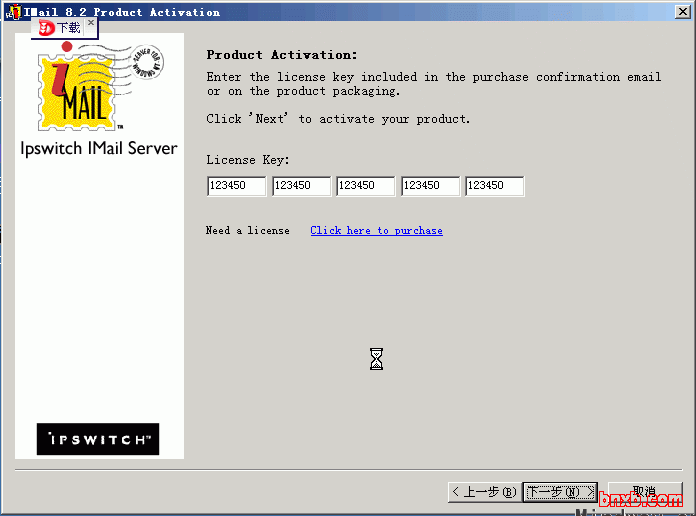Click the fifth License Key field
This screenshot has width=696, height=516.
coord(494,186)
